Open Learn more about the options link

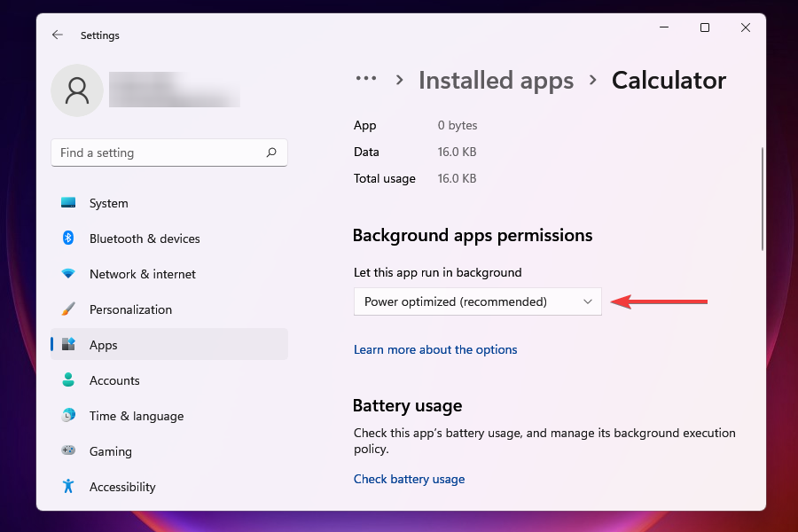pos(435,349)
